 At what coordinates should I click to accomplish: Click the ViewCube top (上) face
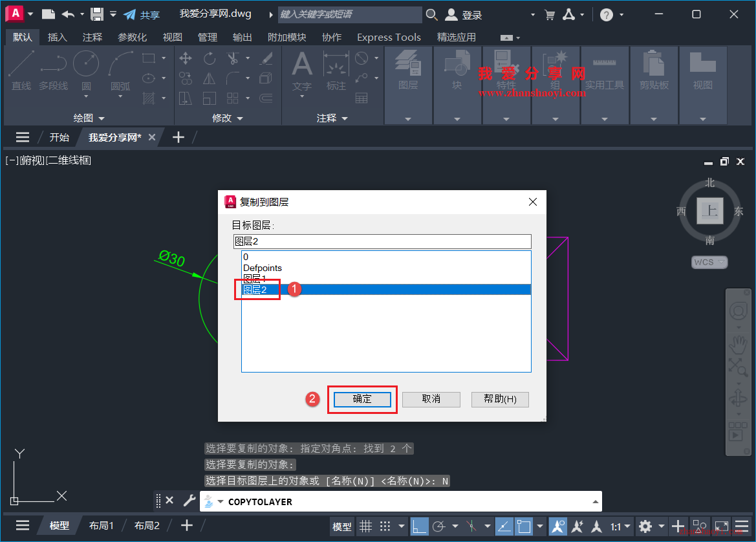tap(709, 211)
